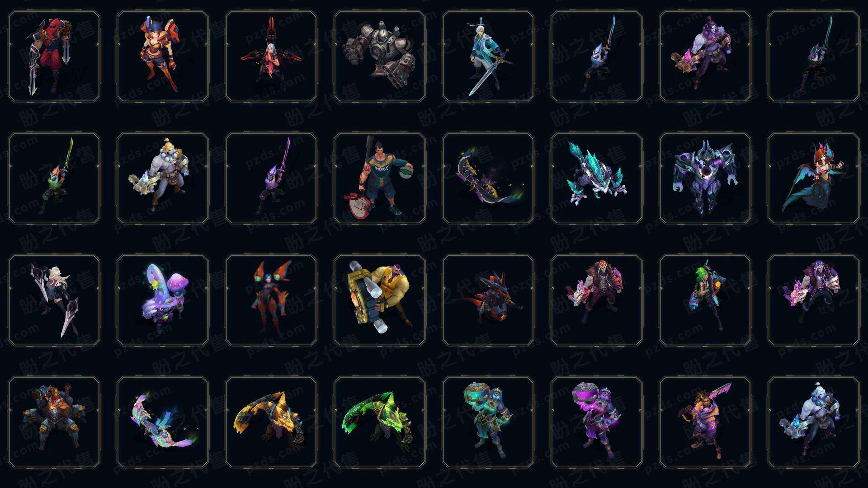This screenshot has height=488, width=868.
Task: Select the woman in orange armor with blue hair
Action: click(x=163, y=56)
